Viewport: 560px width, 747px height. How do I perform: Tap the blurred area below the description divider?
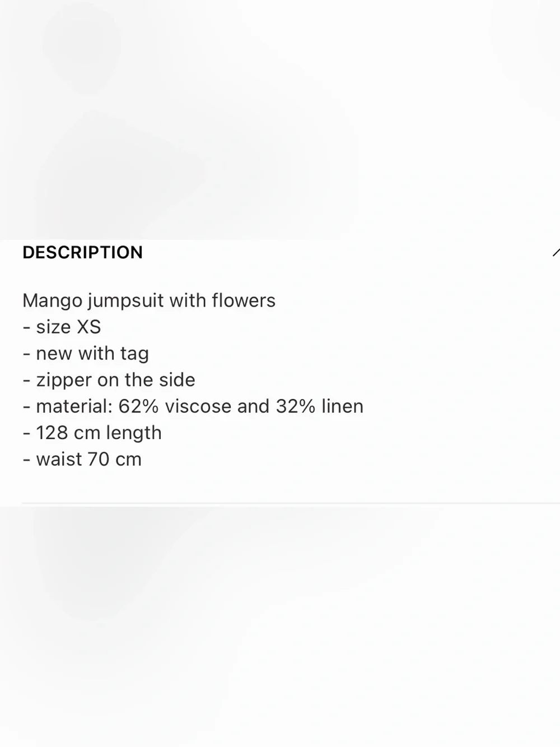pos(280,627)
